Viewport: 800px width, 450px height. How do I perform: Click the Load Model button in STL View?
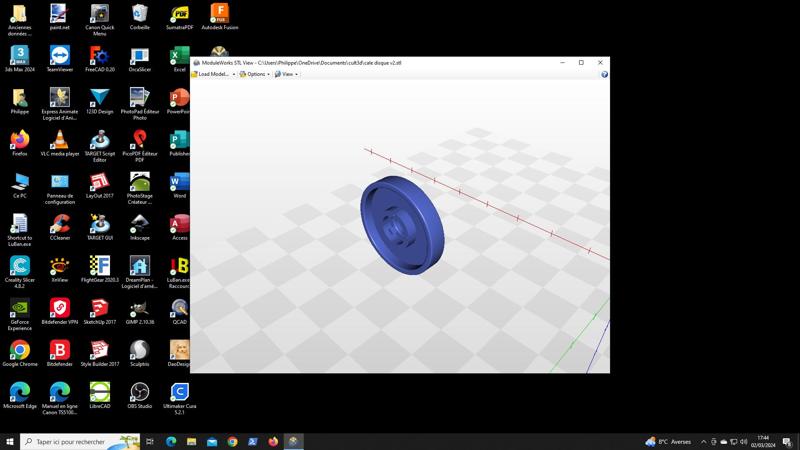(210, 74)
